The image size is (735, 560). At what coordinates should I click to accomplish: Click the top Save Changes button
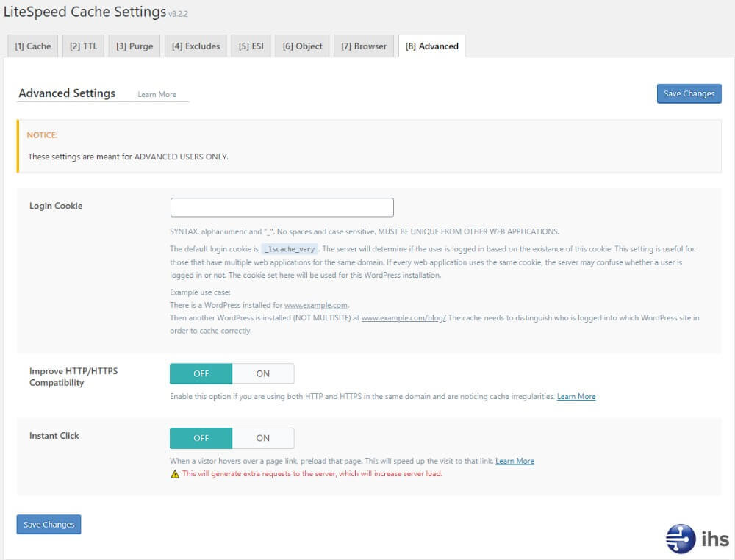(x=689, y=93)
